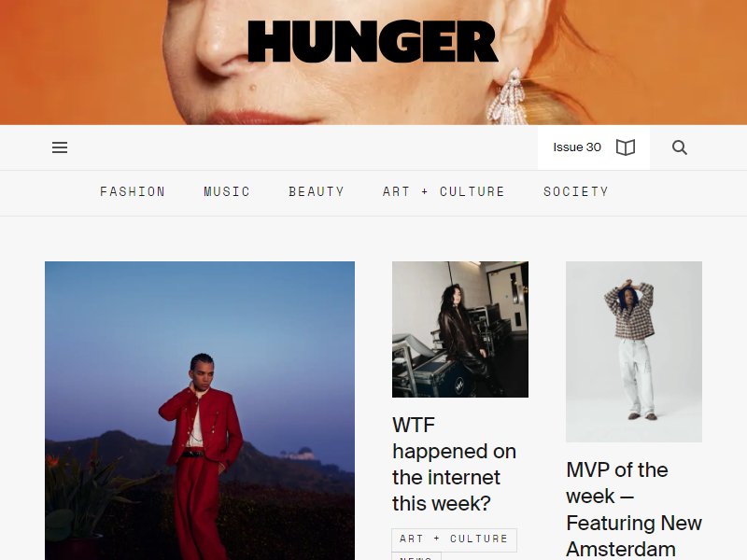Viewport: 747px width, 560px height.
Task: Click the Art + Culture tag under WTF article
Action: point(454,539)
